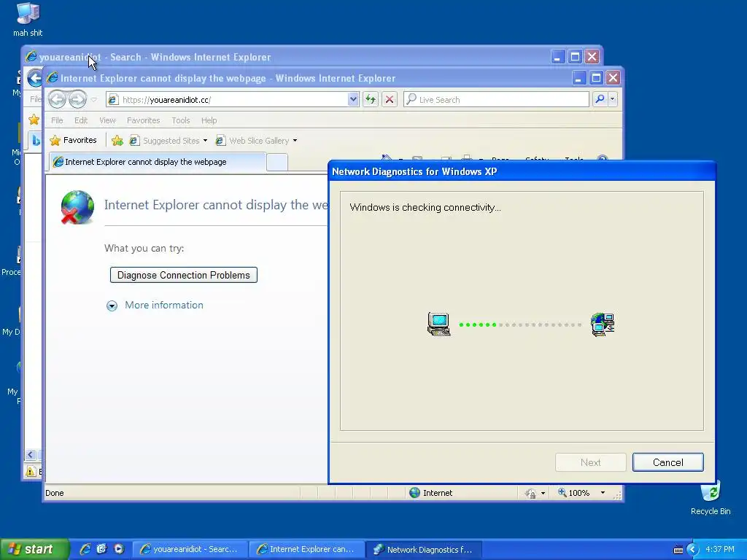Open a new blank tab
The height and width of the screenshot is (560, 747).
click(276, 163)
